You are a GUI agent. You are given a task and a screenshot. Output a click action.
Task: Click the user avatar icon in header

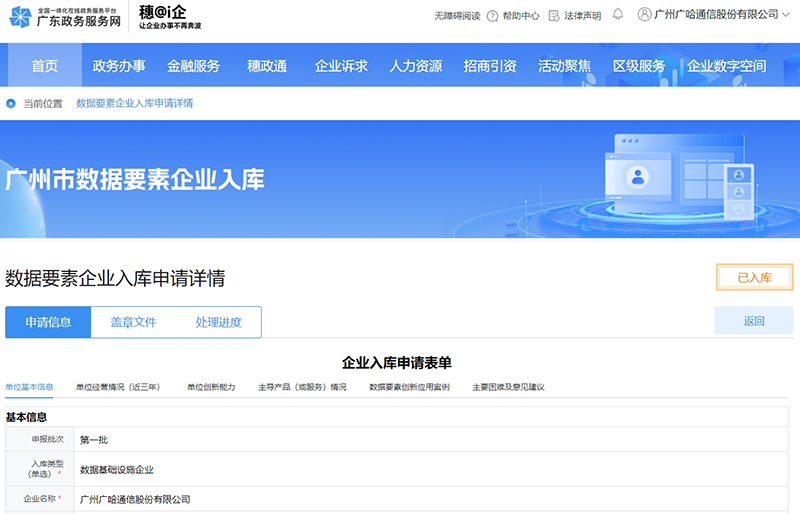click(x=644, y=15)
